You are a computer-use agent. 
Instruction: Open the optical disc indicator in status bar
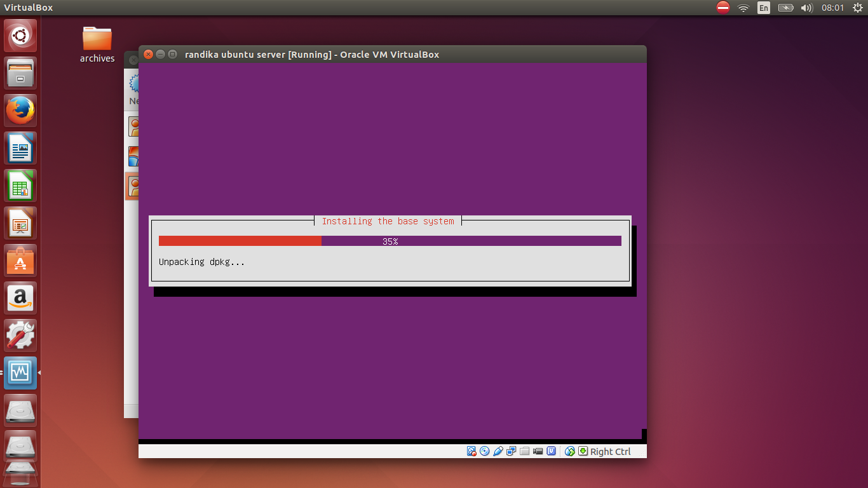click(x=485, y=451)
